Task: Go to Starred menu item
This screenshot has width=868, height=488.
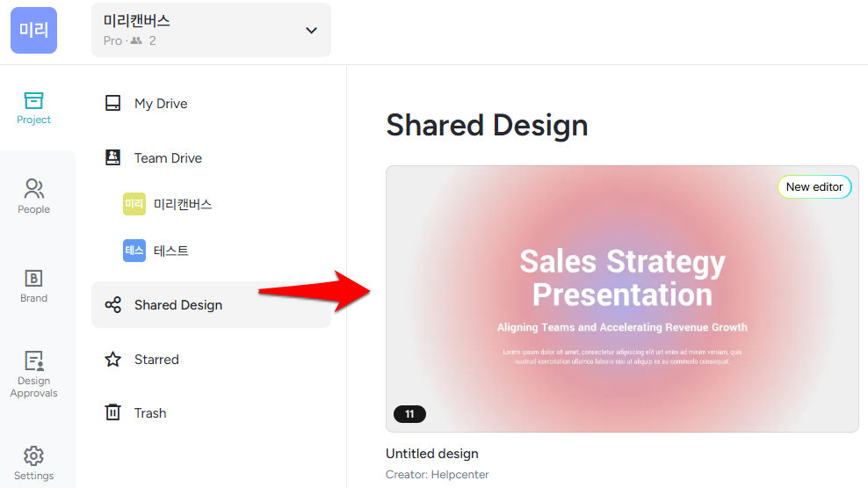Action: (x=156, y=360)
